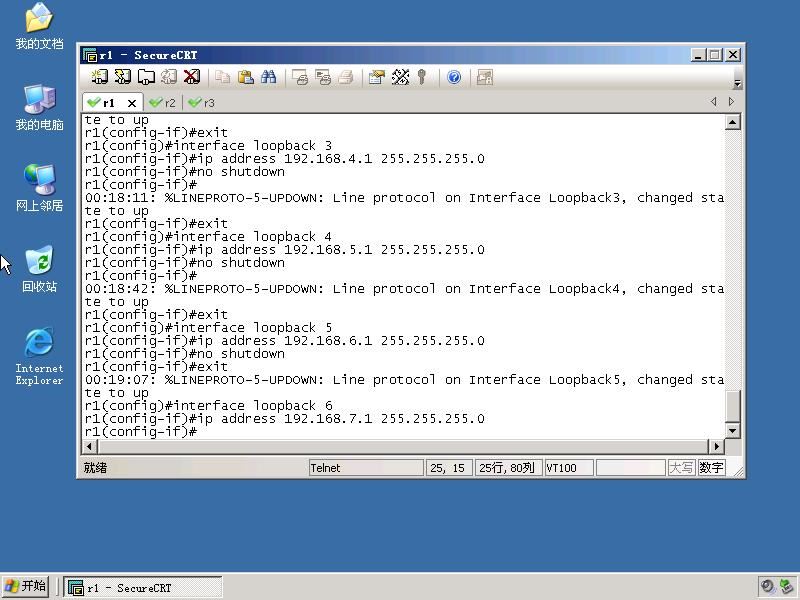
Task: Click the 00:18:42 Loopback4 log line
Action: pyautogui.click(x=404, y=289)
